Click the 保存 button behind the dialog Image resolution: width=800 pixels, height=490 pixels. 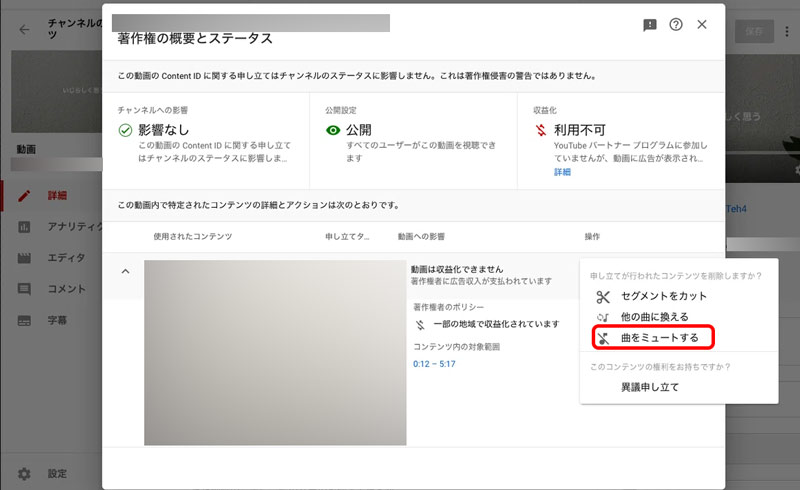pos(754,32)
